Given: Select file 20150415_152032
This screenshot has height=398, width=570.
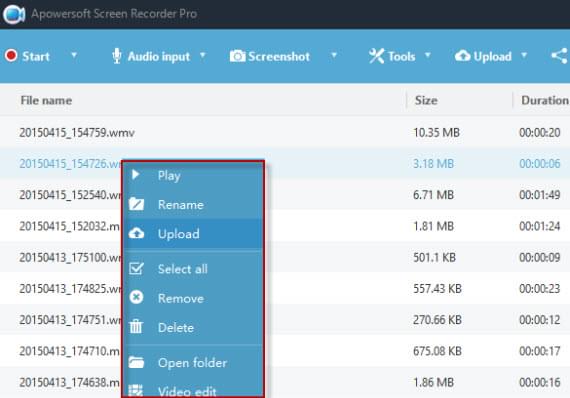Looking at the screenshot, I should point(69,226).
